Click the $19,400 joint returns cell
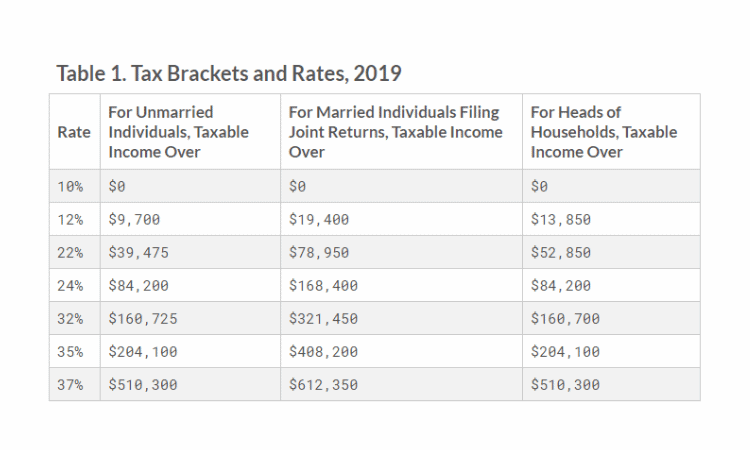Image resolution: width=750 pixels, height=450 pixels. (x=318, y=219)
